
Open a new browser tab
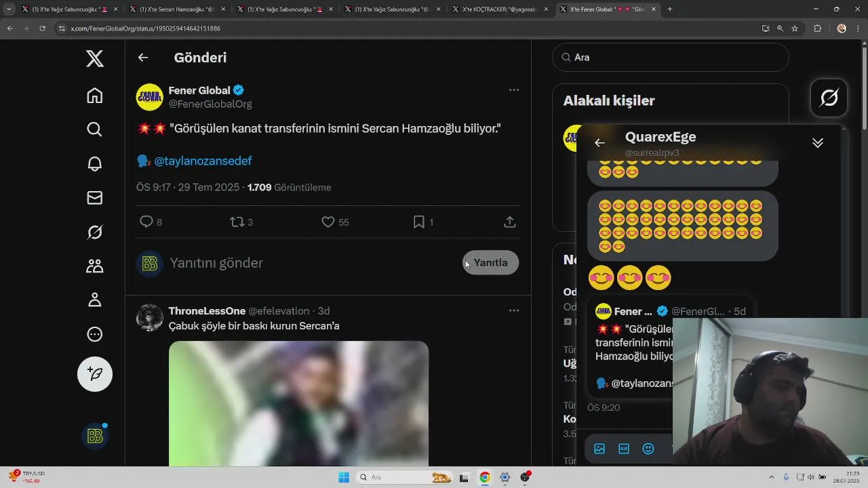click(670, 9)
